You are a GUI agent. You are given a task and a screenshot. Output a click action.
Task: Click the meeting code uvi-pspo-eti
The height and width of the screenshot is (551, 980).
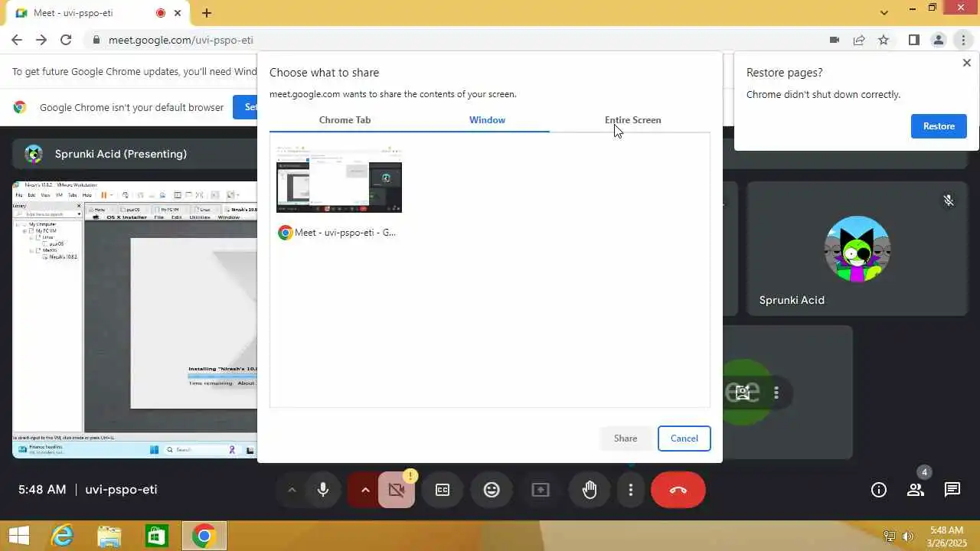(121, 490)
